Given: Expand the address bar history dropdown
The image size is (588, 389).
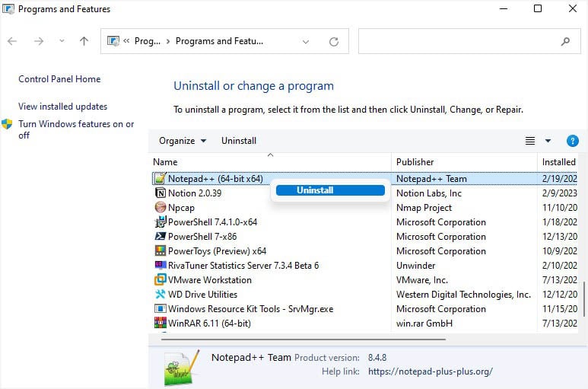Looking at the screenshot, I should [306, 42].
